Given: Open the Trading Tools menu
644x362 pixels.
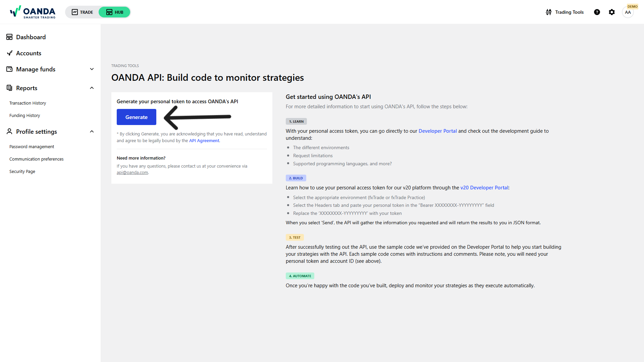Looking at the screenshot, I should (x=565, y=12).
